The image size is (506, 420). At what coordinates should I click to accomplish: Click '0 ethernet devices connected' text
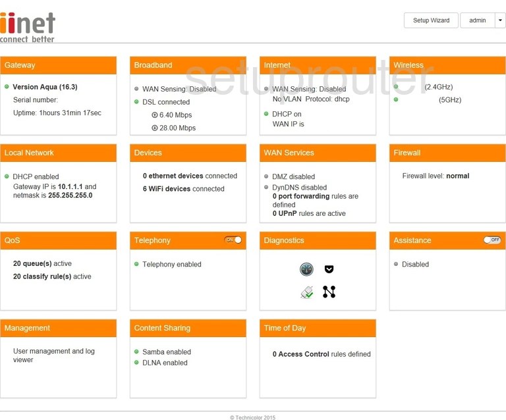(x=190, y=176)
